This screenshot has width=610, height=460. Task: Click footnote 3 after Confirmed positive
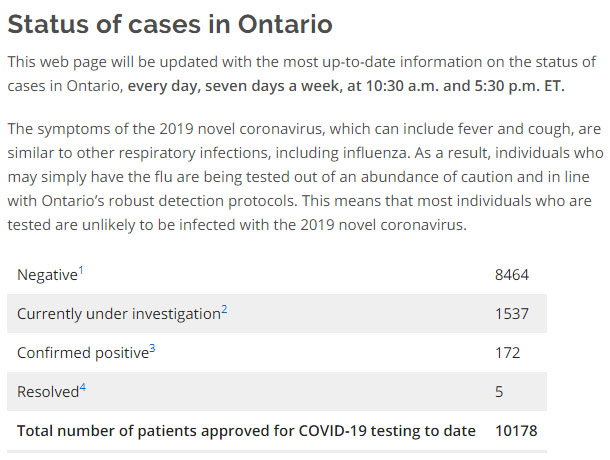(x=152, y=348)
